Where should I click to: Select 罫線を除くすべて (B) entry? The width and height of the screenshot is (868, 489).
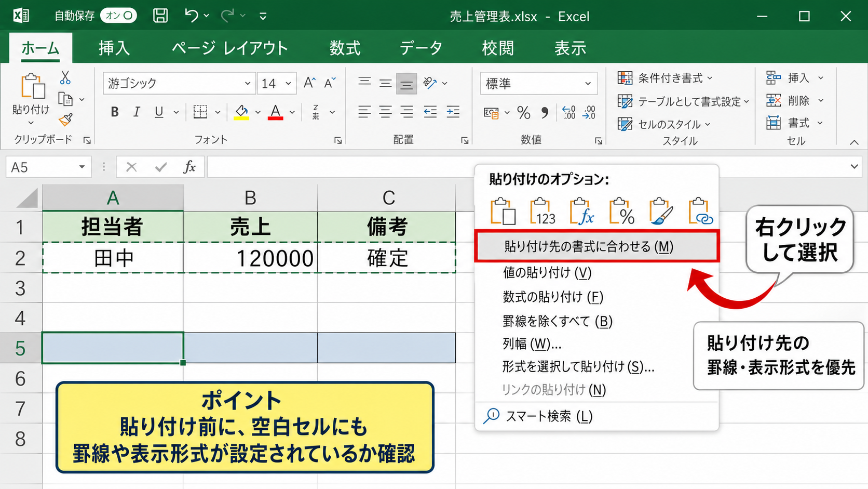[x=558, y=321]
